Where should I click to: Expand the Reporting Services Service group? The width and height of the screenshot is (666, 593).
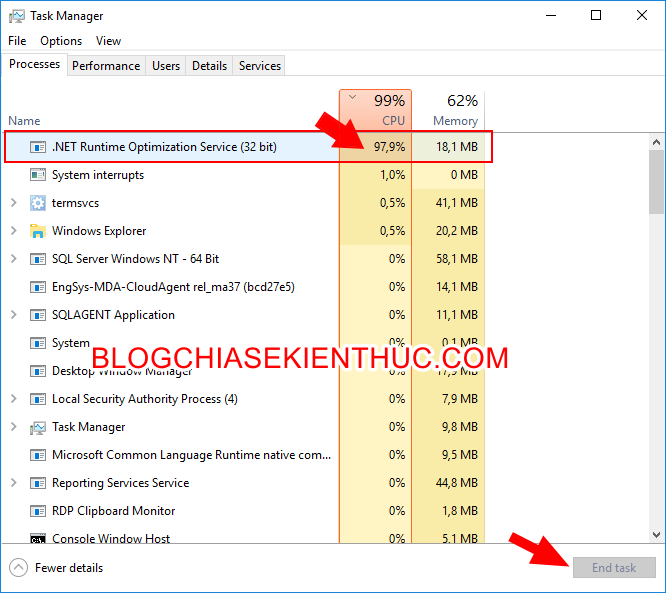tap(14, 483)
